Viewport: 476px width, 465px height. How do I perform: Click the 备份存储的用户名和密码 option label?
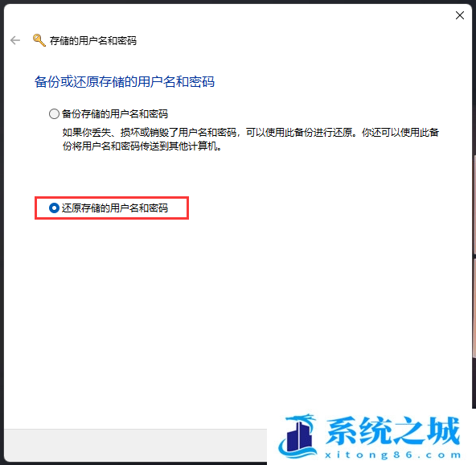coord(115,114)
